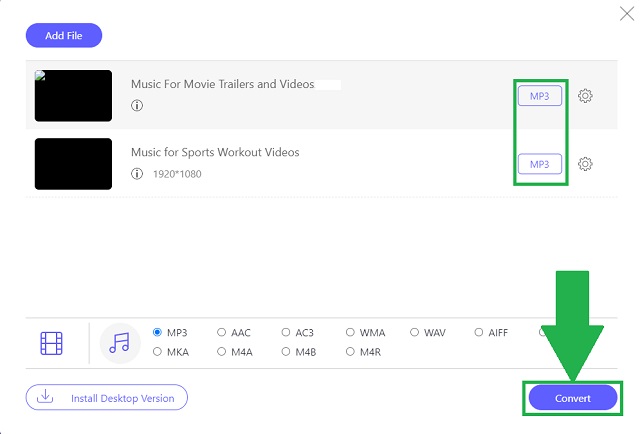Choose M4A audio format
Screen dimensions: 640x434
pyautogui.click(x=221, y=352)
